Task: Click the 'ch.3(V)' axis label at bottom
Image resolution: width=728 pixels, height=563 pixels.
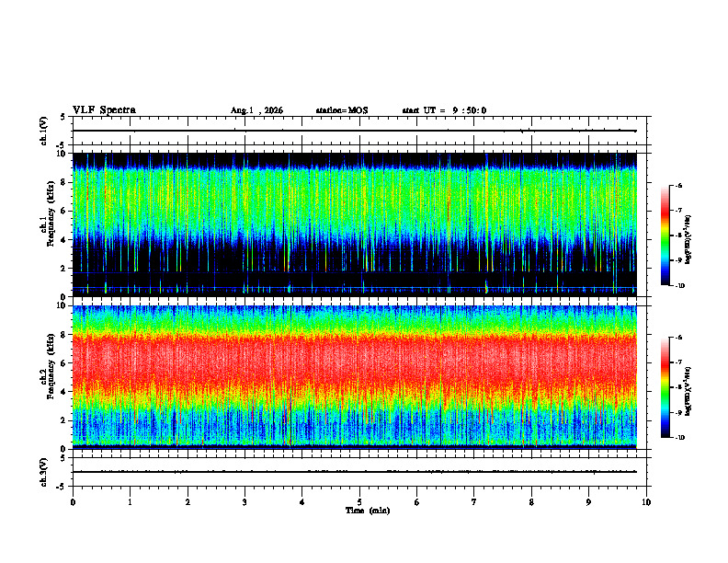Action: click(x=44, y=472)
